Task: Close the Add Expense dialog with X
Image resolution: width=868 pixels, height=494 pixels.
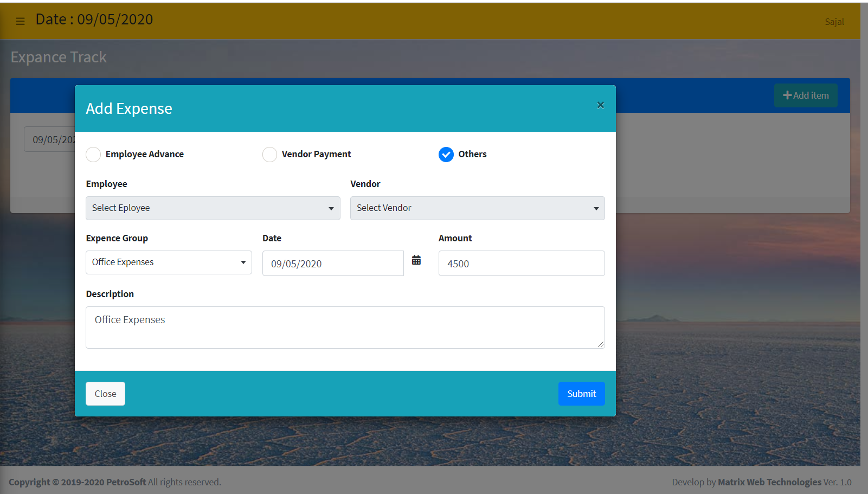Action: click(x=600, y=105)
